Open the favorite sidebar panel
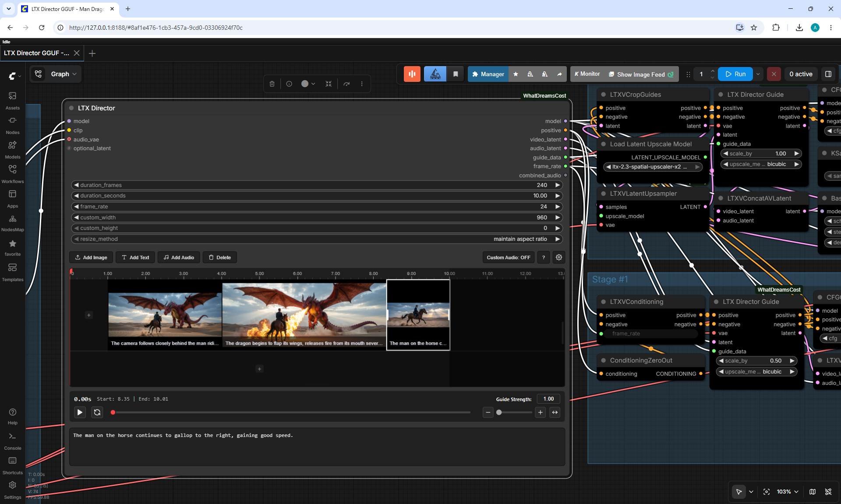The width and height of the screenshot is (841, 504). pos(12,247)
